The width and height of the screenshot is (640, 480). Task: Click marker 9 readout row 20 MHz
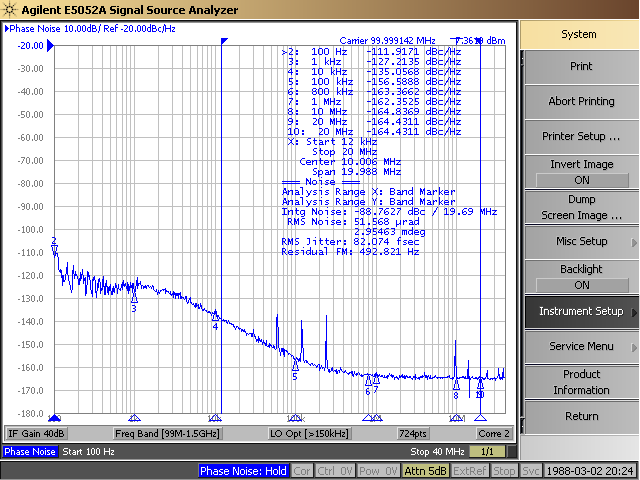click(x=374, y=122)
